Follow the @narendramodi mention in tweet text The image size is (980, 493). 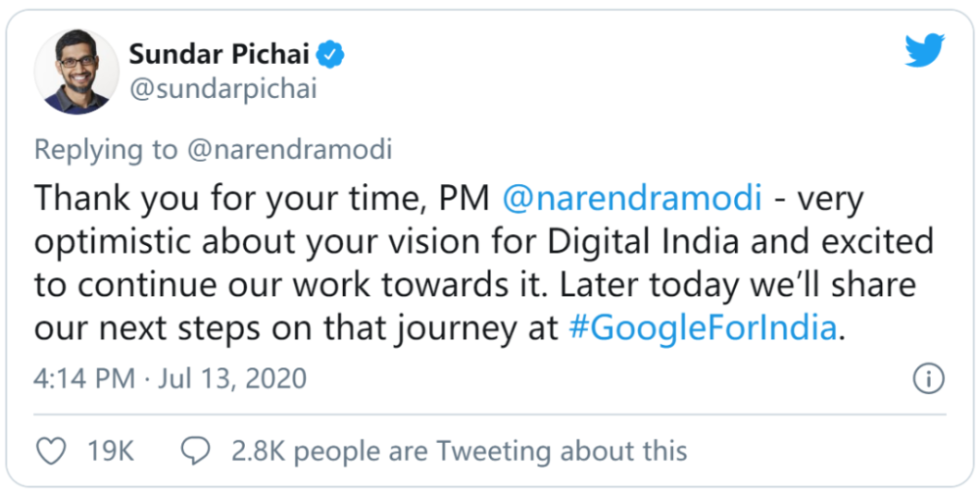pos(632,199)
